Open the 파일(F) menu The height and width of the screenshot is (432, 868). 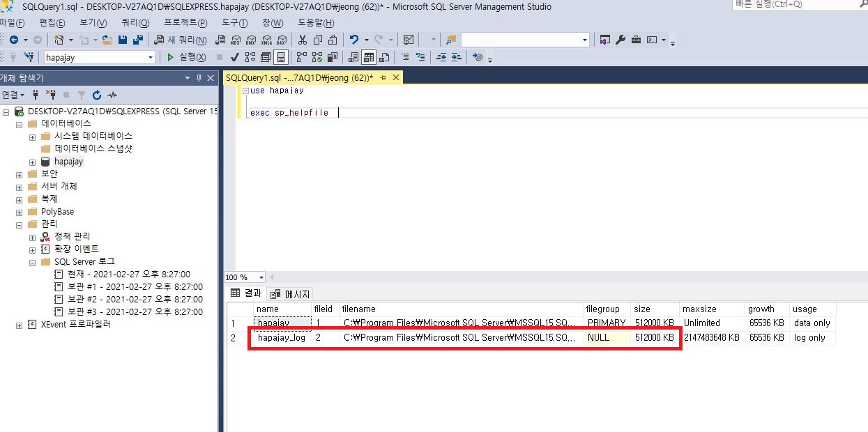click(x=13, y=22)
